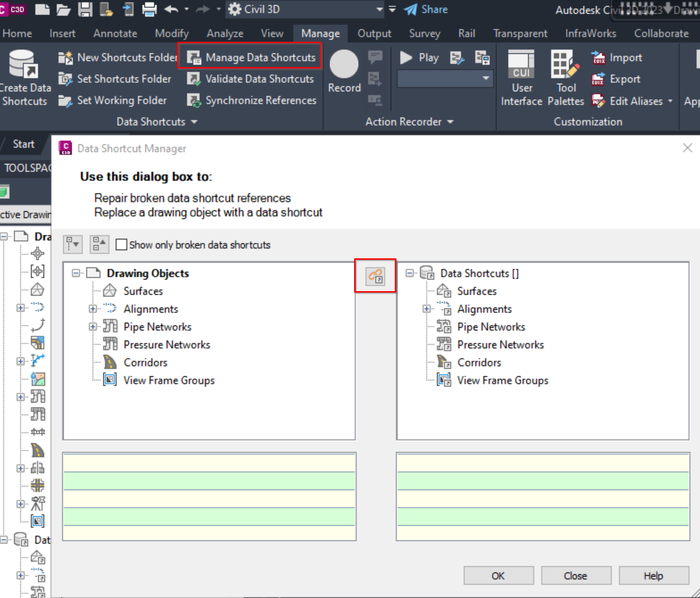Screen dimensions: 700x598
Task: Click the OK button
Action: [498, 576]
